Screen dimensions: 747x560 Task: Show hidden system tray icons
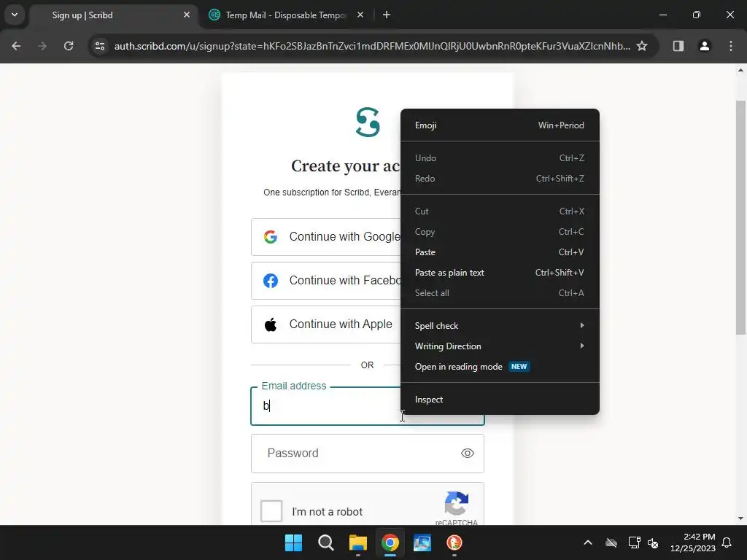(x=588, y=542)
